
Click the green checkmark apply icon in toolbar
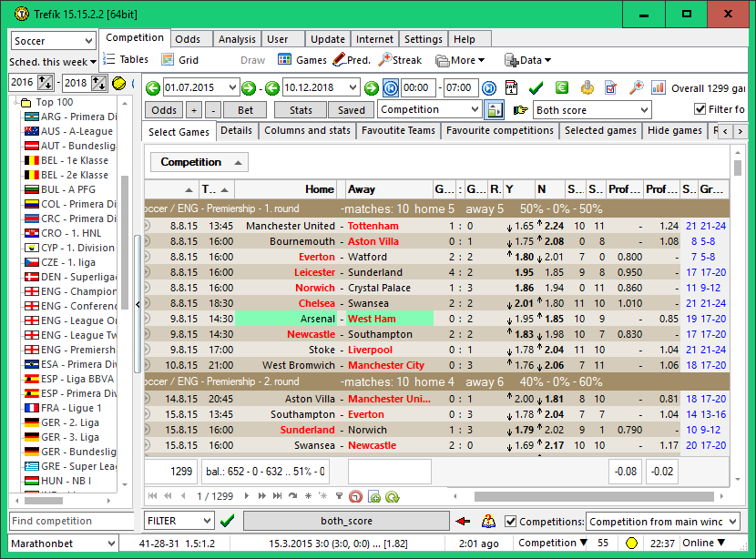536,87
